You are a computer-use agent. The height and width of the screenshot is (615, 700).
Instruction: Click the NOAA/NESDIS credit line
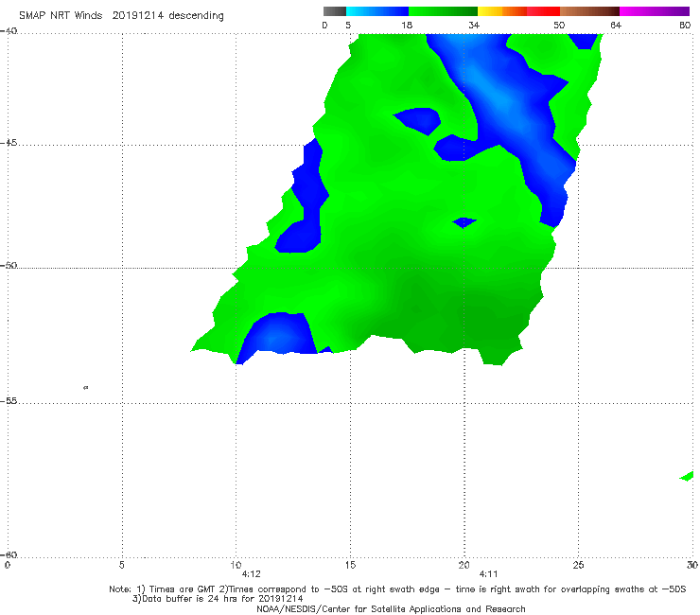click(x=391, y=609)
